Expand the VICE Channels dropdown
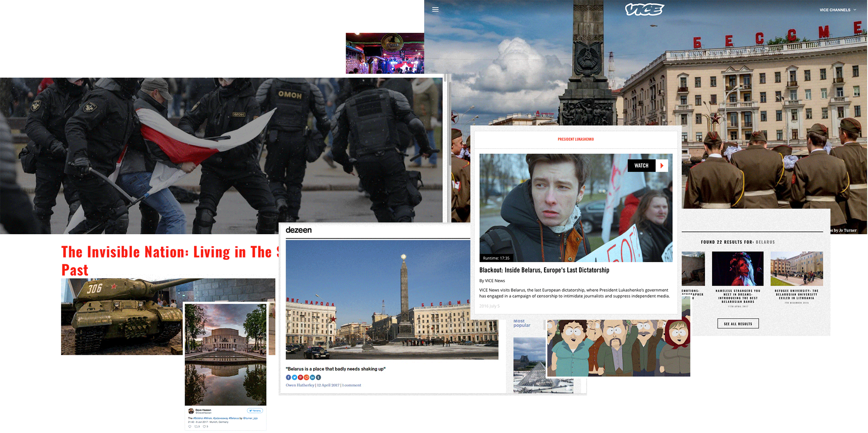Image resolution: width=868 pixels, height=433 pixels. 838,10
